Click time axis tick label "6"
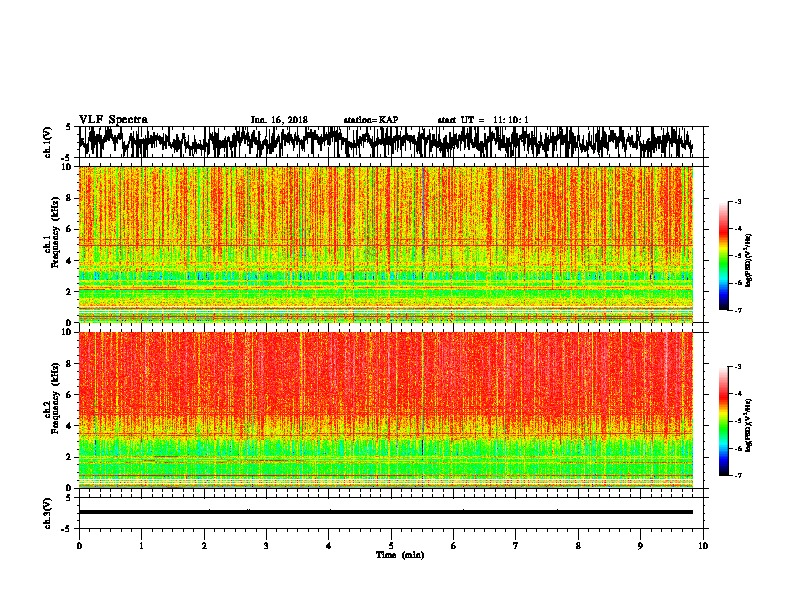 point(453,546)
